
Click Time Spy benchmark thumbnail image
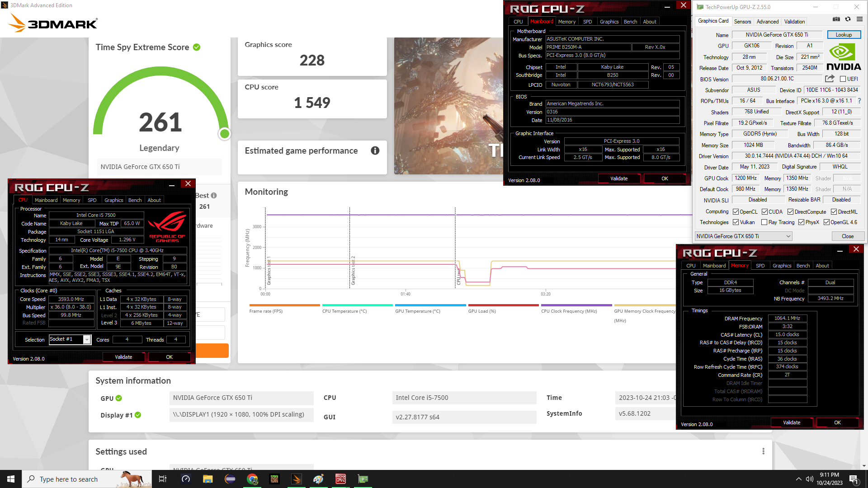(x=448, y=106)
